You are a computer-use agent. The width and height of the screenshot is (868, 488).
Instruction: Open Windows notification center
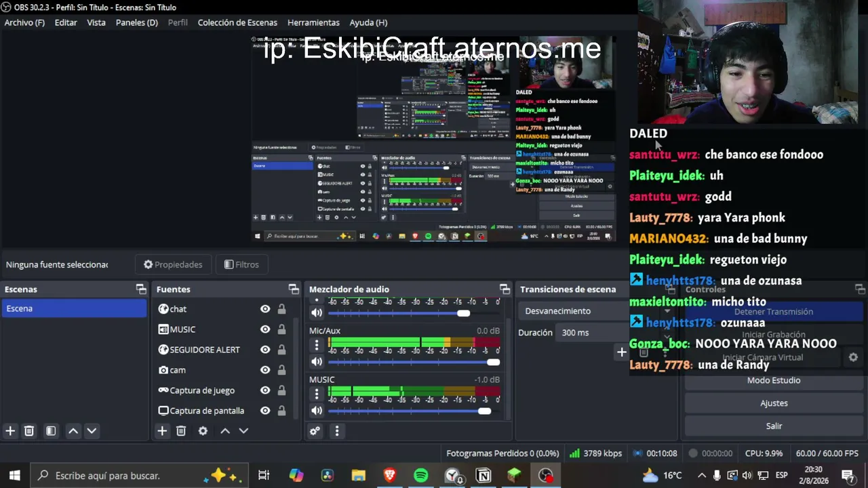[848, 476]
